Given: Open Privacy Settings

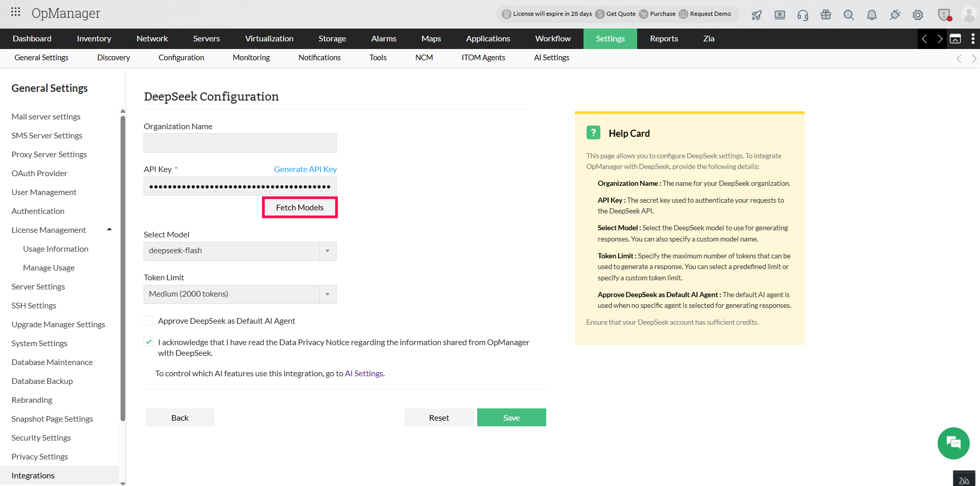Looking at the screenshot, I should (x=39, y=457).
